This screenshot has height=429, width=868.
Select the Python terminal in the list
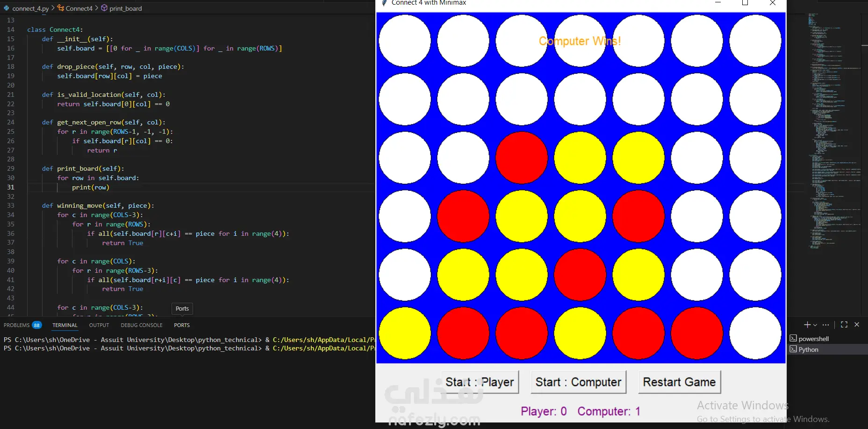[827, 349]
